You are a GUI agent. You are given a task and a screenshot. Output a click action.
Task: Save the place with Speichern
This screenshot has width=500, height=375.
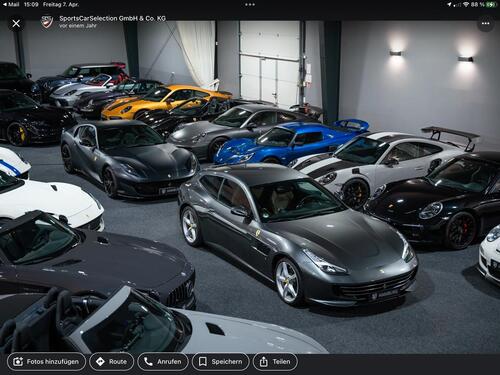221,362
